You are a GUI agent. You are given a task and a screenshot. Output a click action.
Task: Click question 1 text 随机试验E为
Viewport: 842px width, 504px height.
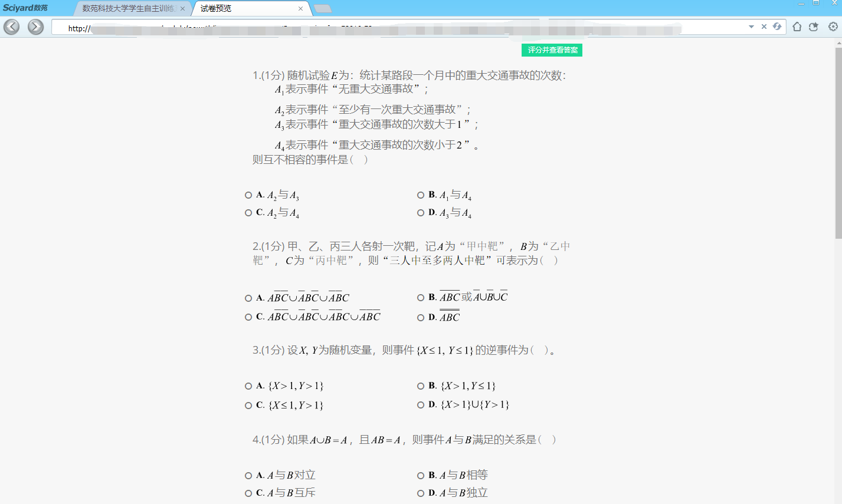pyautogui.click(x=319, y=75)
